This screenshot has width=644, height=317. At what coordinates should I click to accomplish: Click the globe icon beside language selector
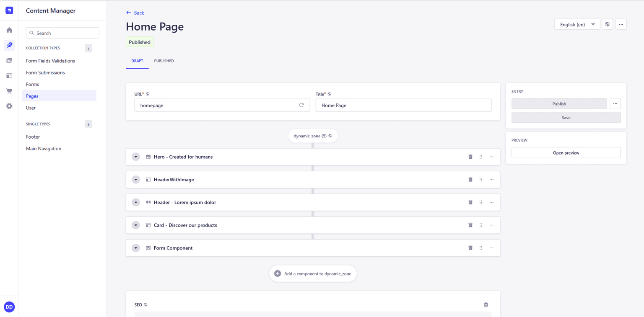tap(608, 24)
